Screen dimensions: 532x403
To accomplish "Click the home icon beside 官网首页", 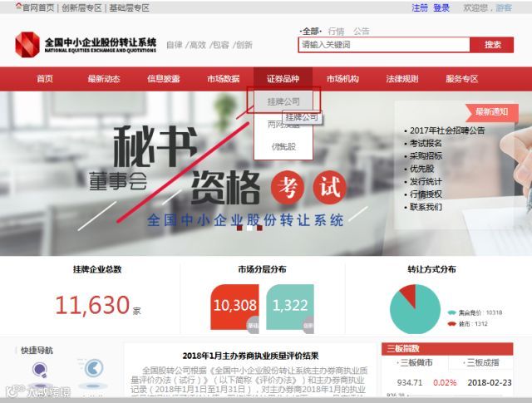I will pyautogui.click(x=19, y=7).
